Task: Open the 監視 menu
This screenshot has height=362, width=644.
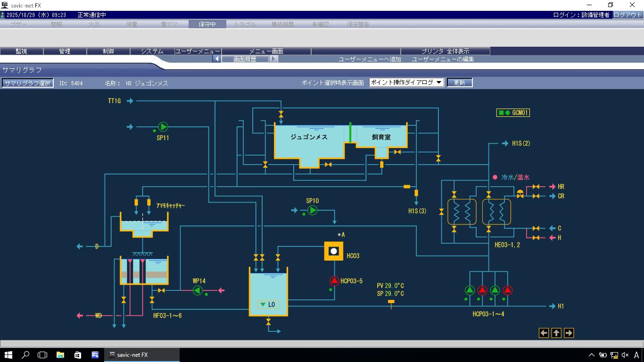Action: pyautogui.click(x=21, y=51)
